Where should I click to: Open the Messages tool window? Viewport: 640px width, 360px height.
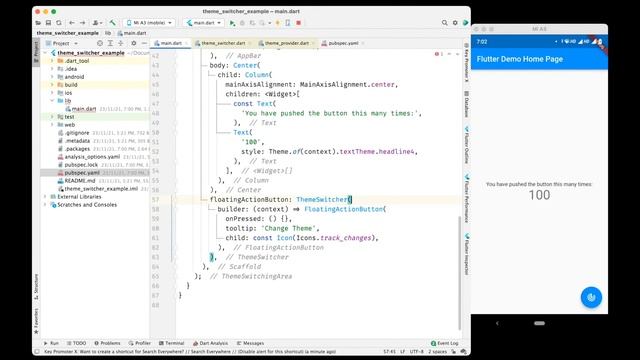coord(250,343)
